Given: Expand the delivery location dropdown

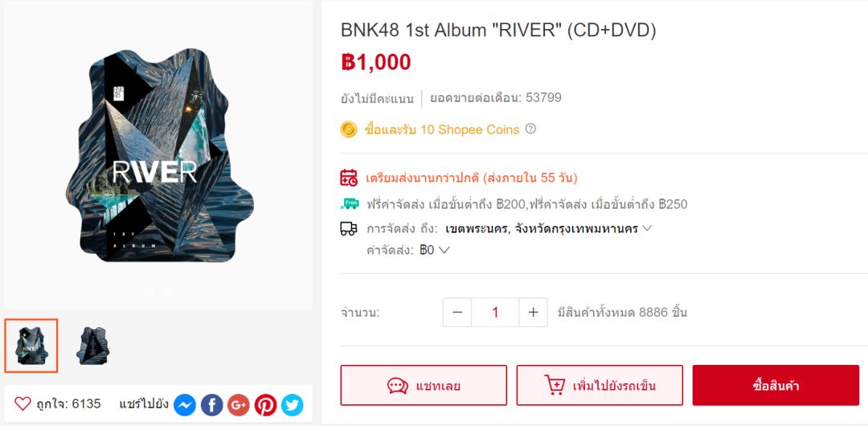Looking at the screenshot, I should coord(549,228).
